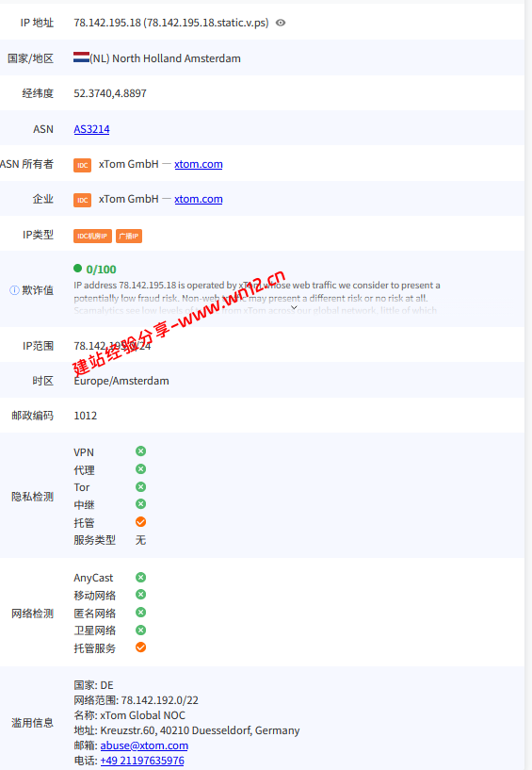Click the 滥用信息 row label
The width and height of the screenshot is (532, 770).
coord(32,723)
